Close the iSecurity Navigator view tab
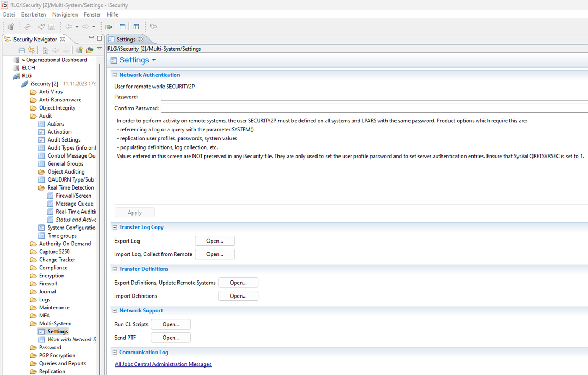Image resolution: width=588 pixels, height=375 pixels. click(63, 39)
